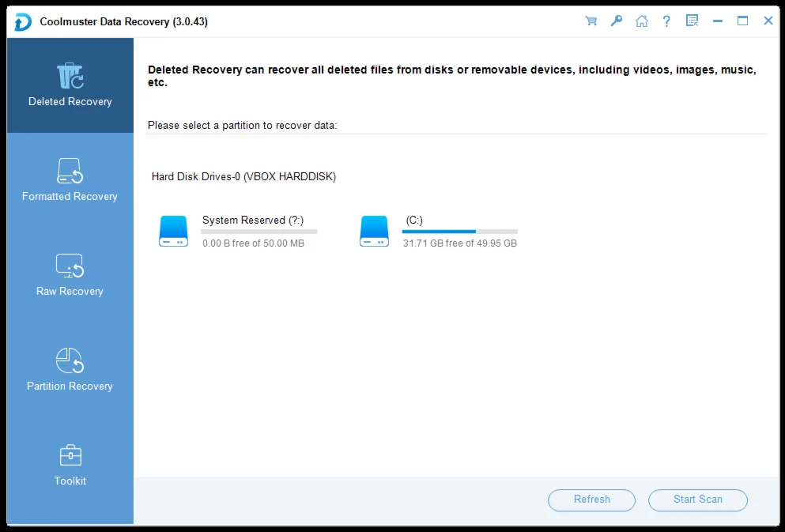
Task: Open the shopping cart purchase icon
Action: point(591,21)
